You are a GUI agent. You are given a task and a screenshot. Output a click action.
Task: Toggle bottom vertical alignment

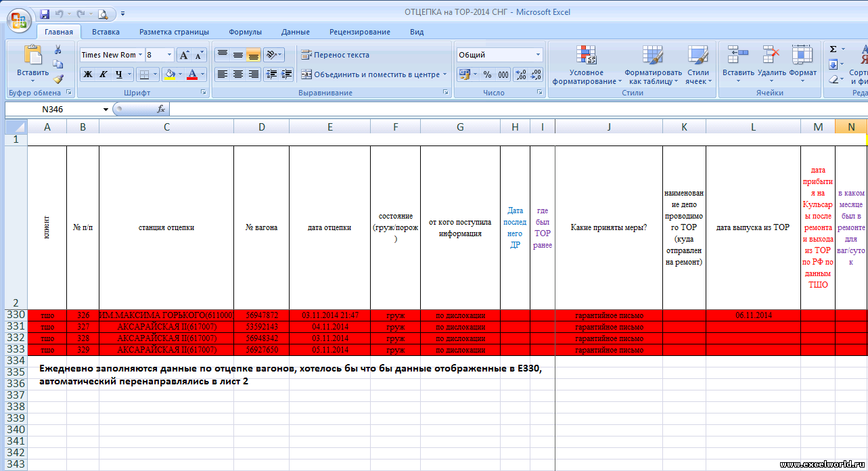point(253,55)
